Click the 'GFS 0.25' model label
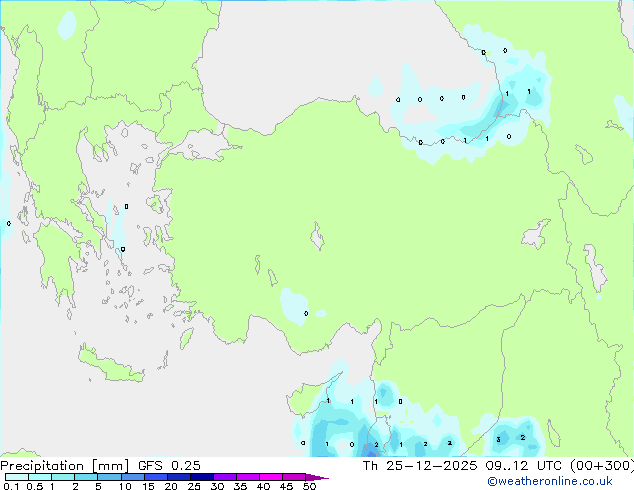This screenshot has width=634, height=490. pyautogui.click(x=169, y=466)
